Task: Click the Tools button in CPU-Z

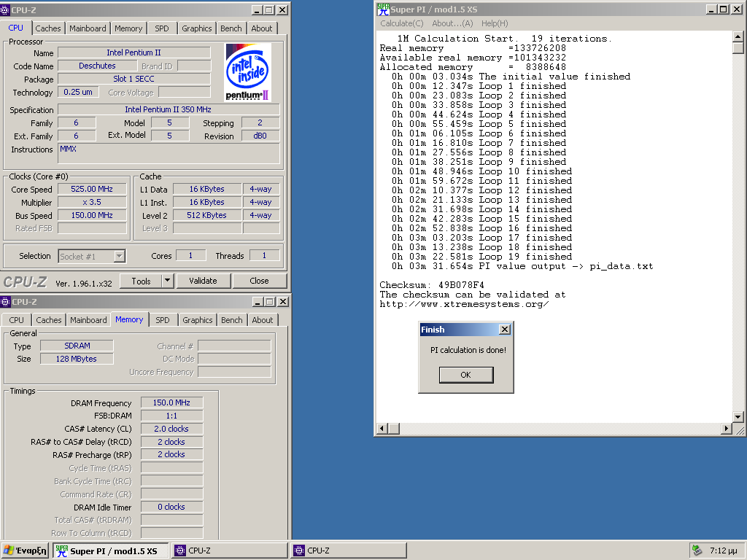Action: (141, 281)
